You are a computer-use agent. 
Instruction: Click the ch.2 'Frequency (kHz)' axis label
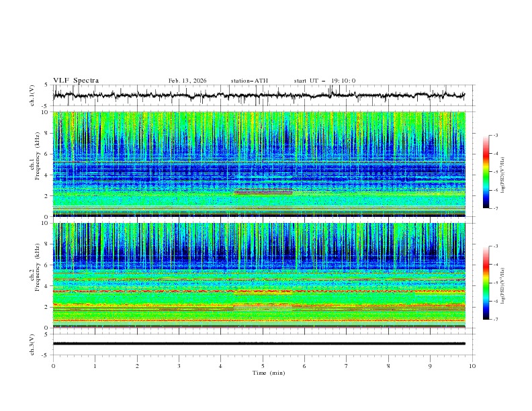[x=37, y=267]
